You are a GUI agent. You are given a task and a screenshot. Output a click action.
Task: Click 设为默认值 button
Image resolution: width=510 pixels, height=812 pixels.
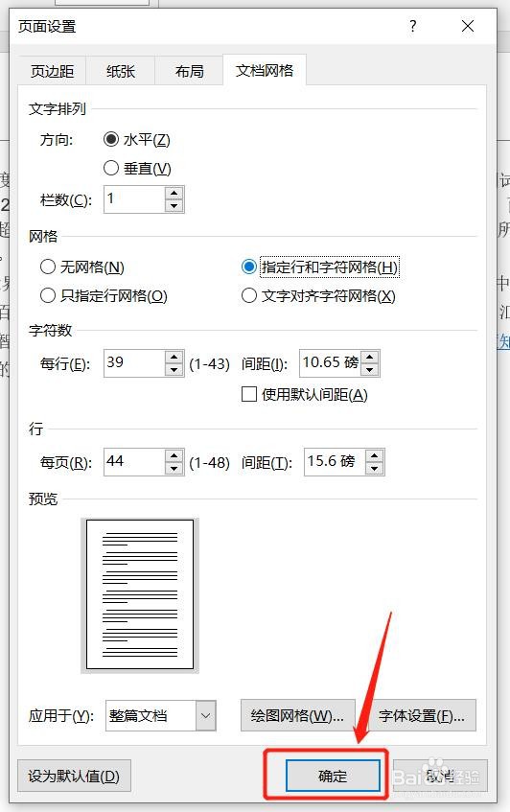point(74,776)
